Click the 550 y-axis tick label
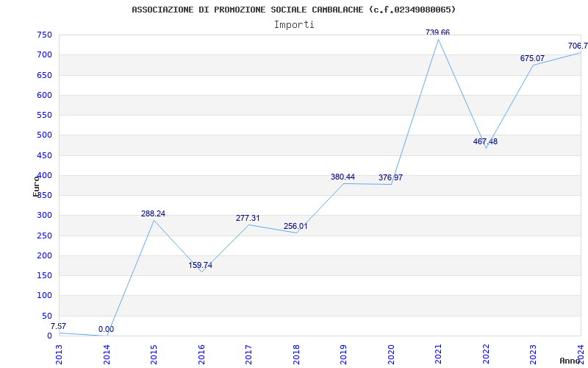588x368 pixels. pyautogui.click(x=44, y=116)
